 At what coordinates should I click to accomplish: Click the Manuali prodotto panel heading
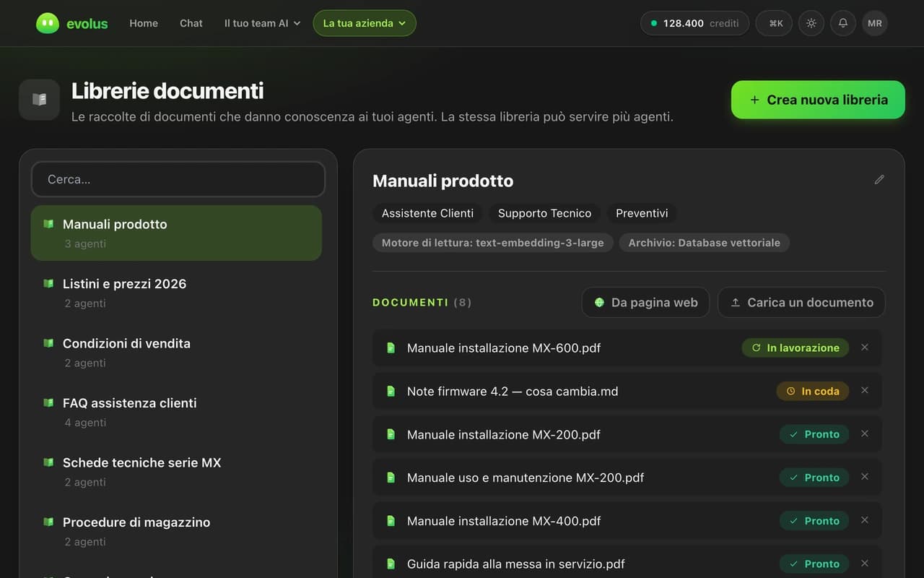[443, 181]
